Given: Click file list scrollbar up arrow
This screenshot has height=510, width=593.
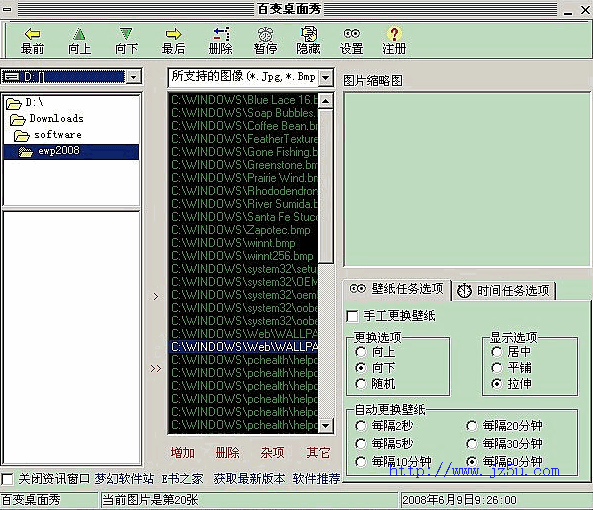Looking at the screenshot, I should point(326,101).
